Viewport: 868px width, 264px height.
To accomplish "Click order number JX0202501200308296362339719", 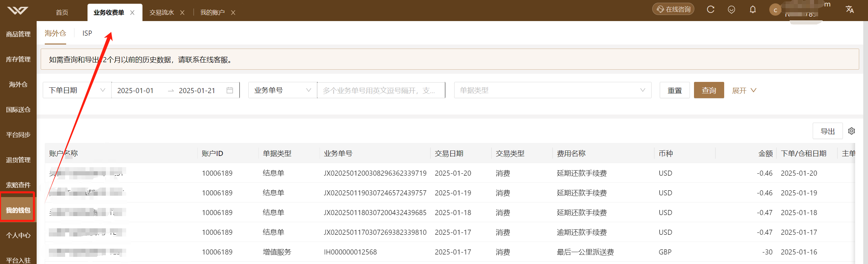I will (x=375, y=173).
